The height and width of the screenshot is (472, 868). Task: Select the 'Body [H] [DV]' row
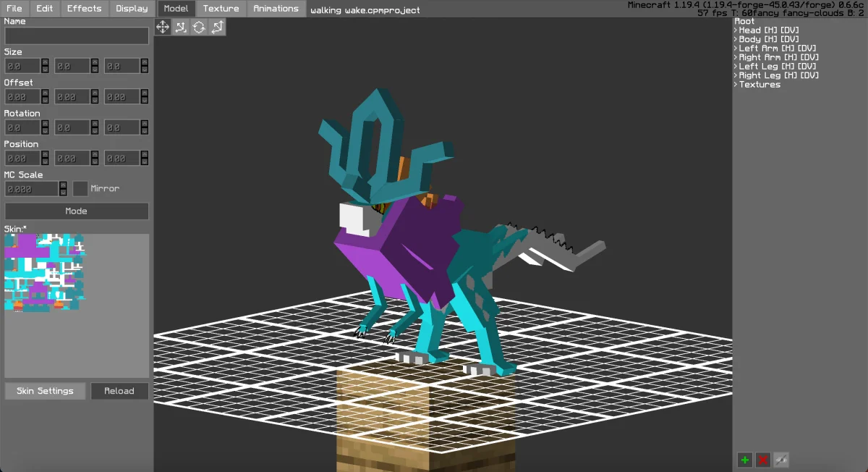[769, 39]
